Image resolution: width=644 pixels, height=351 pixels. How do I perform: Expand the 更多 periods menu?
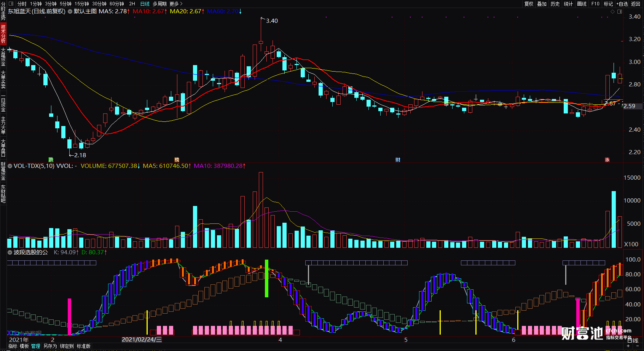(176, 4)
